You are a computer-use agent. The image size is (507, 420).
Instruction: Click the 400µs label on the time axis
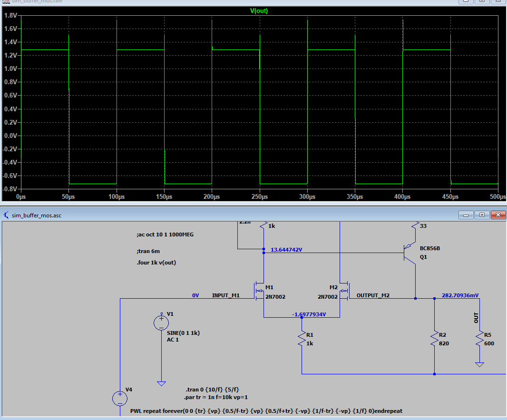(402, 196)
